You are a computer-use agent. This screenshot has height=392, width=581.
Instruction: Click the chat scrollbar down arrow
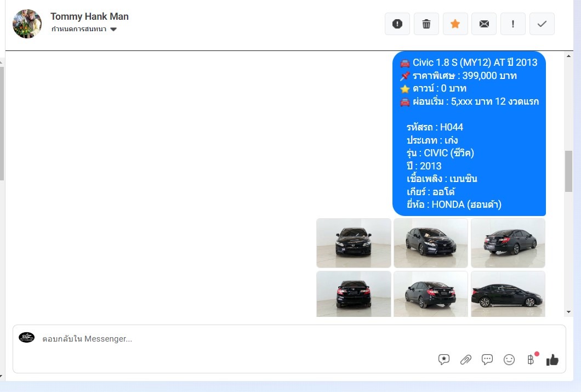point(568,313)
